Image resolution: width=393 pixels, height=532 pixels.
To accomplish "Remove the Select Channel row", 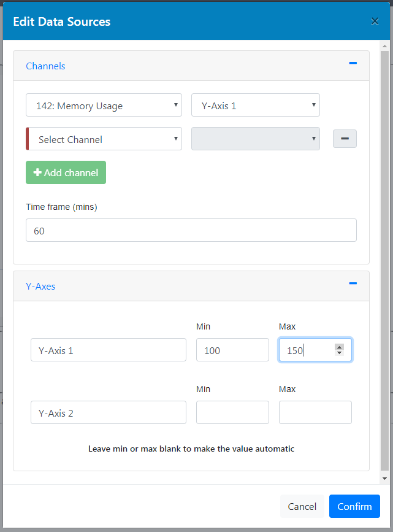I will (345, 139).
